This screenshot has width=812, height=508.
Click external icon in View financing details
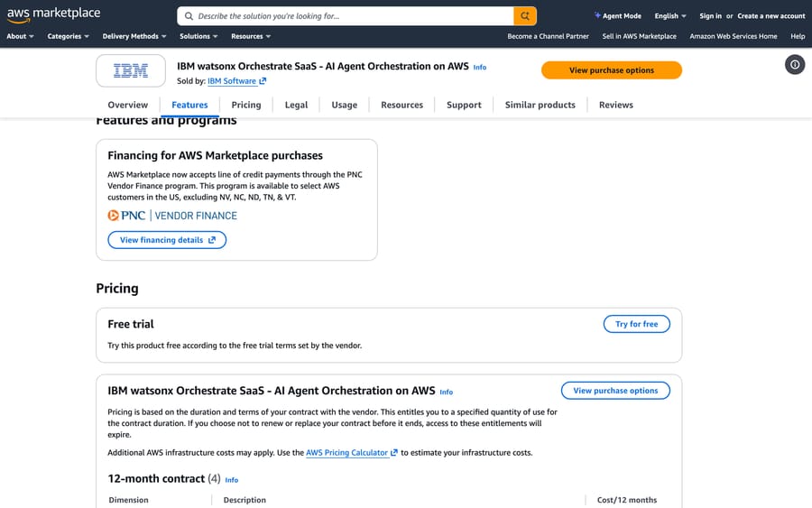[x=212, y=240]
